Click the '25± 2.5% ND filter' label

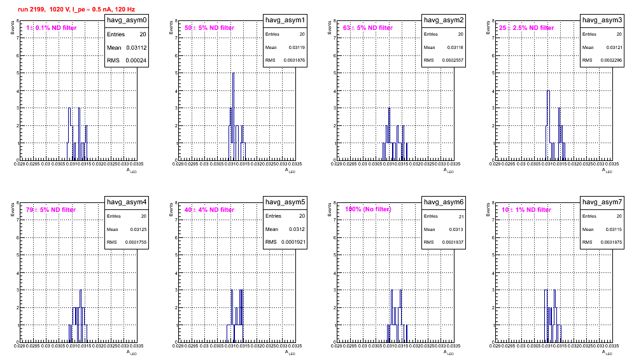coord(526,28)
